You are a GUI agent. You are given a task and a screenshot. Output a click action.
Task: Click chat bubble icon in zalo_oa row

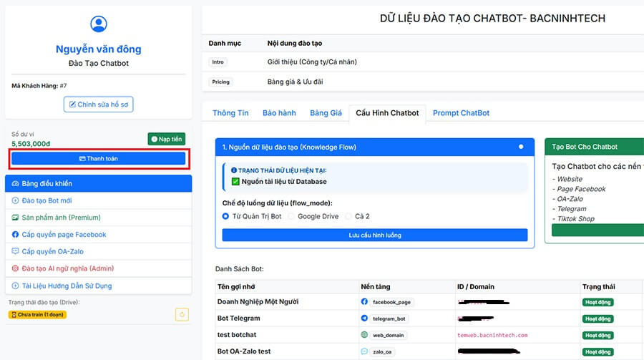click(x=364, y=351)
